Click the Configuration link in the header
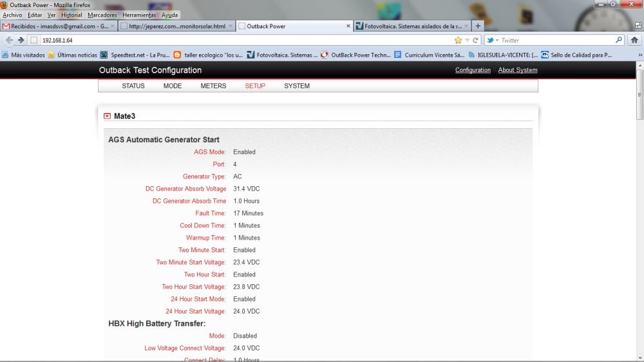The width and height of the screenshot is (644, 362). tap(473, 70)
